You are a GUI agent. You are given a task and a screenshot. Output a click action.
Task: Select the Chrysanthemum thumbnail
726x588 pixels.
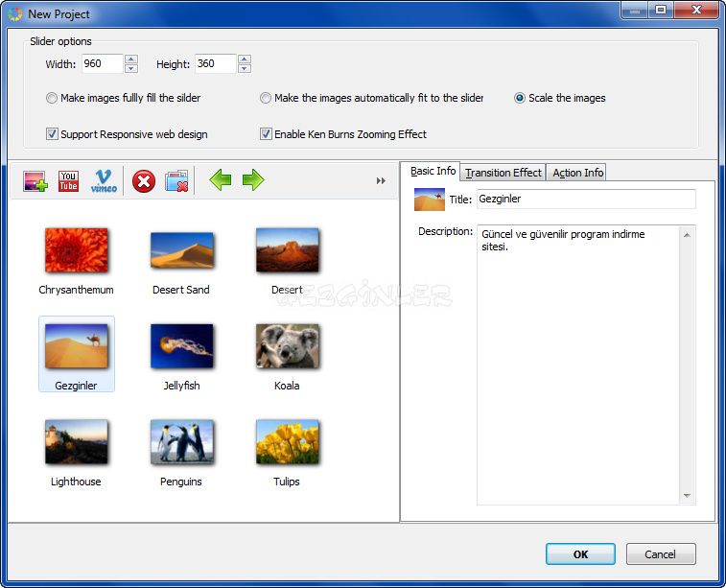point(77,250)
